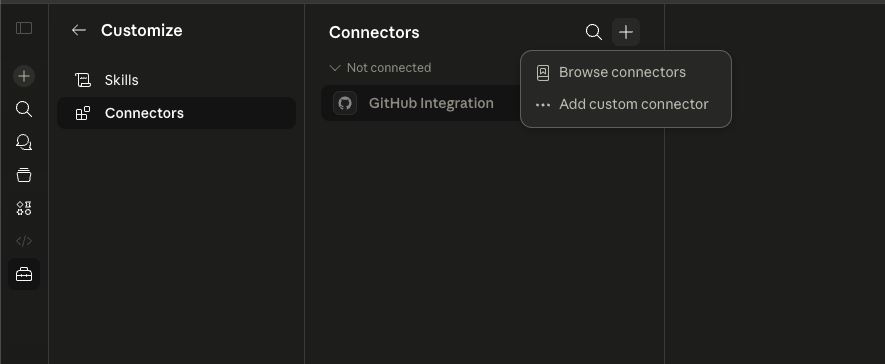Image resolution: width=885 pixels, height=364 pixels.
Task: Choose Browse connectors from popup menu
Action: [625, 72]
